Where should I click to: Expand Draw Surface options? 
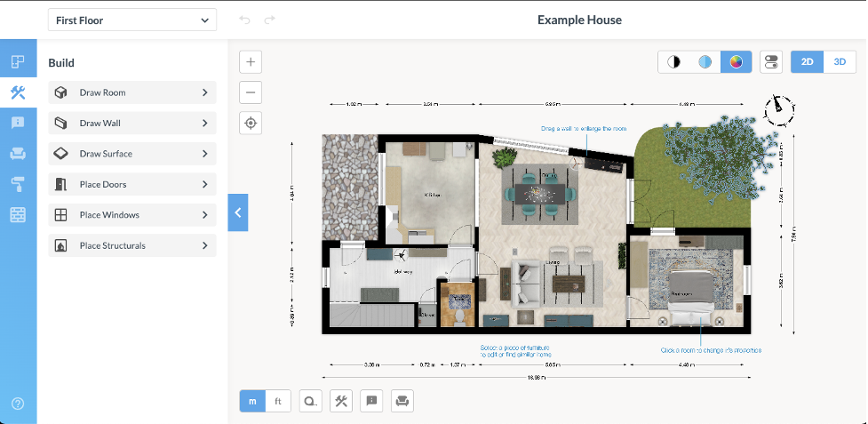(132, 154)
